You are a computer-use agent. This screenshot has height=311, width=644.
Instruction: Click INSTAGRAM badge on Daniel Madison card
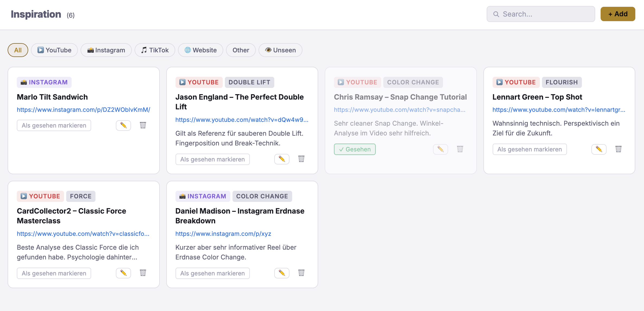tap(203, 196)
